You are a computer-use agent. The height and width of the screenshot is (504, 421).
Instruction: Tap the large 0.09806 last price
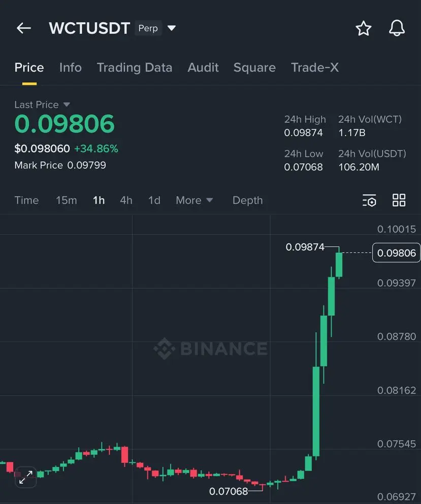pyautogui.click(x=64, y=124)
